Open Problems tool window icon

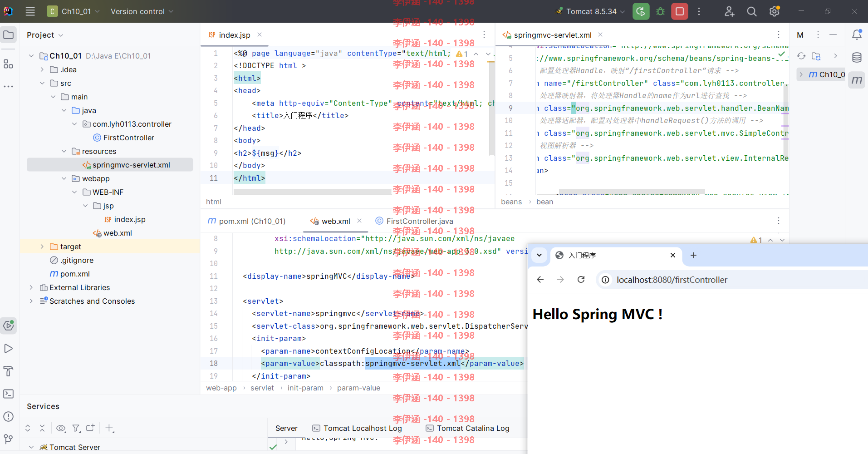coord(9,416)
